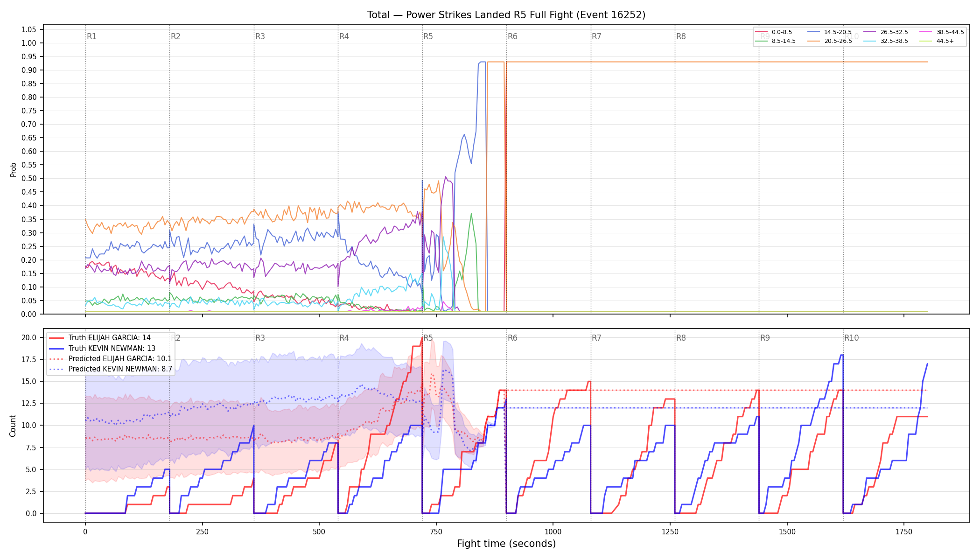Click the 1750 tick on fight time axis
980x560 pixels.
tap(904, 532)
